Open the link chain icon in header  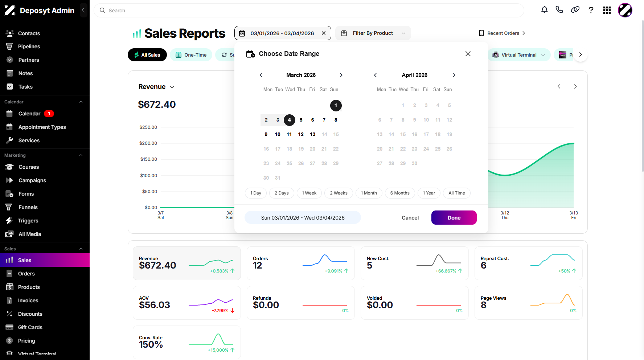click(x=575, y=10)
